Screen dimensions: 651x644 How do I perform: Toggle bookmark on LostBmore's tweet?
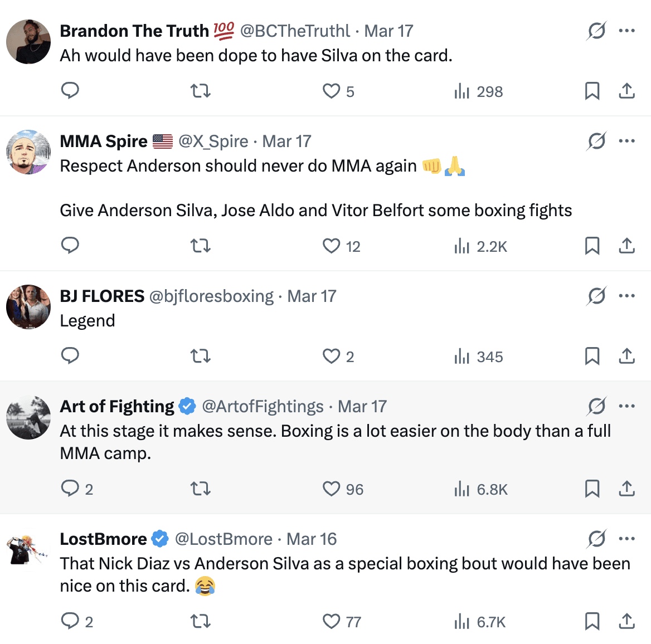pyautogui.click(x=592, y=621)
